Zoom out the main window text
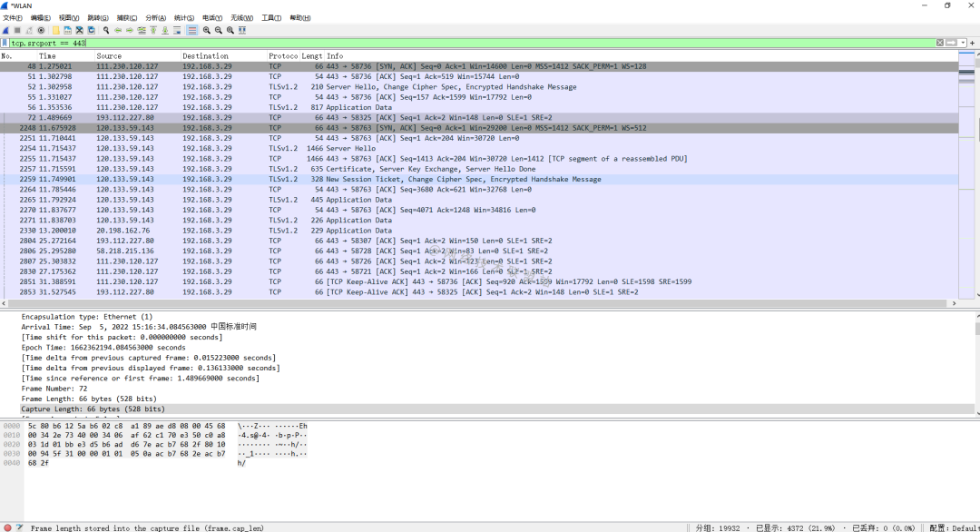 219,30
